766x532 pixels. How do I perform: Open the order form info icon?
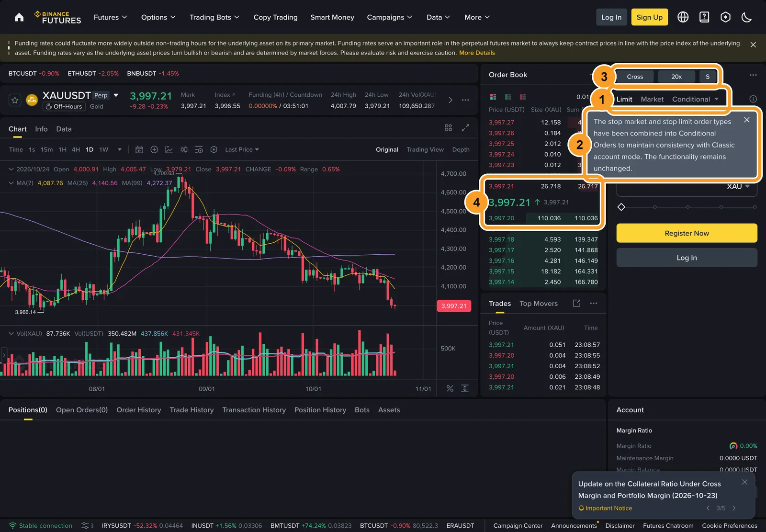tap(753, 99)
